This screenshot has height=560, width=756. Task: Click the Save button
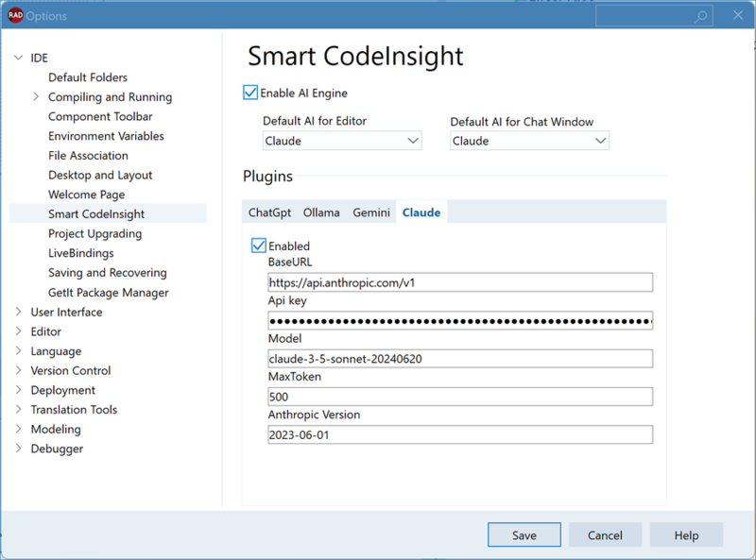(x=524, y=535)
